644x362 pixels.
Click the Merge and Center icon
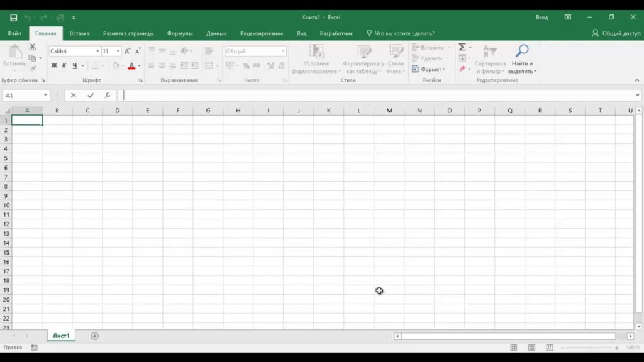tap(209, 65)
